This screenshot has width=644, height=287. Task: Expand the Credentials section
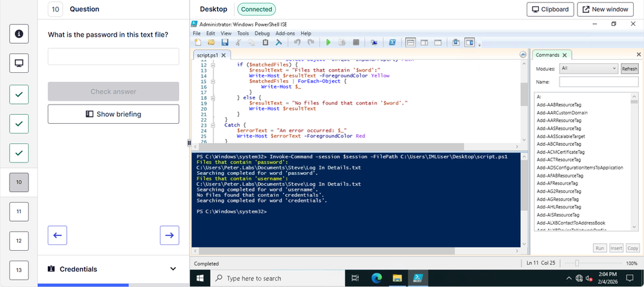point(173,269)
